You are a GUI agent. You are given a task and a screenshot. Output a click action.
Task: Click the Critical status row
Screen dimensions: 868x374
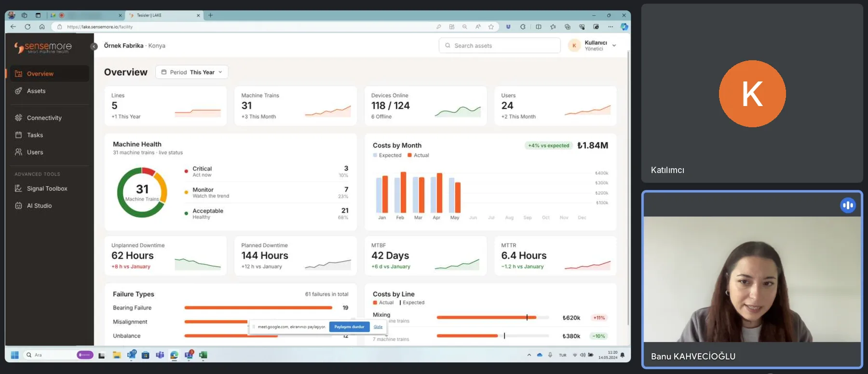(266, 172)
